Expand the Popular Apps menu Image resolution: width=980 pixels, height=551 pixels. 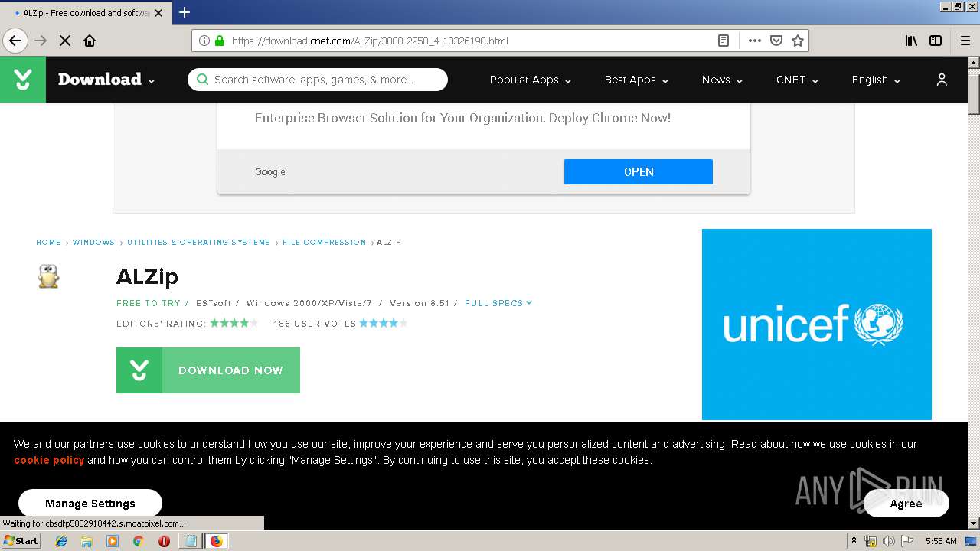[531, 80]
